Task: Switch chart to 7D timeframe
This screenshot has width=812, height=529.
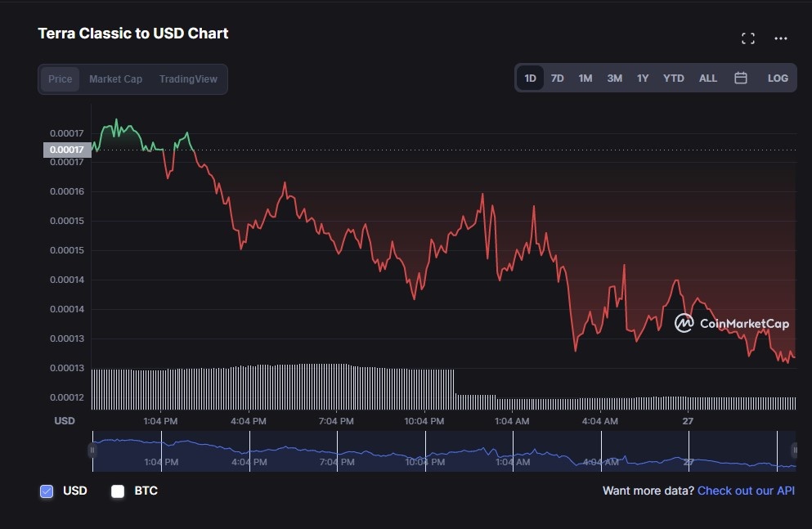Action: tap(557, 78)
